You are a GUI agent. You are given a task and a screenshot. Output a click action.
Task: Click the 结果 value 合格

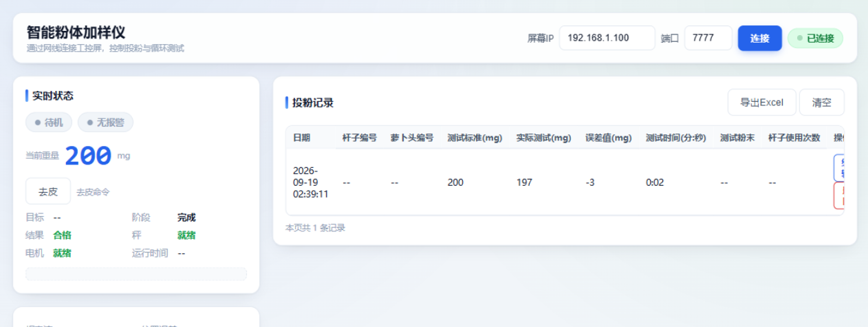tap(62, 235)
